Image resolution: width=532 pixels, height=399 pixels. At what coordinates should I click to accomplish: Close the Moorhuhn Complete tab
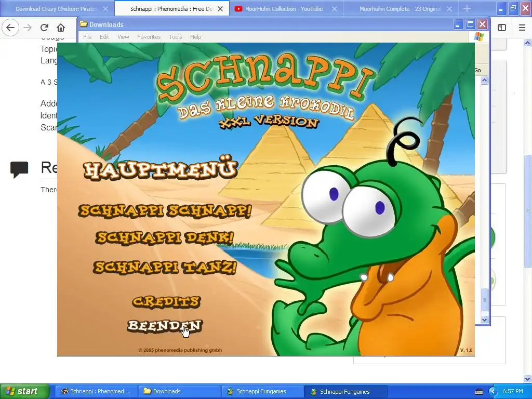[x=449, y=9]
